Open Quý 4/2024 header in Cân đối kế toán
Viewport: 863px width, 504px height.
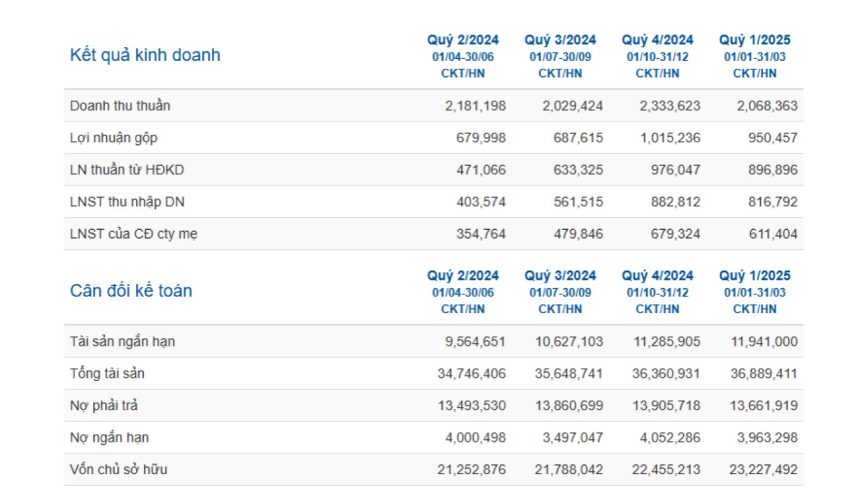pos(657,276)
